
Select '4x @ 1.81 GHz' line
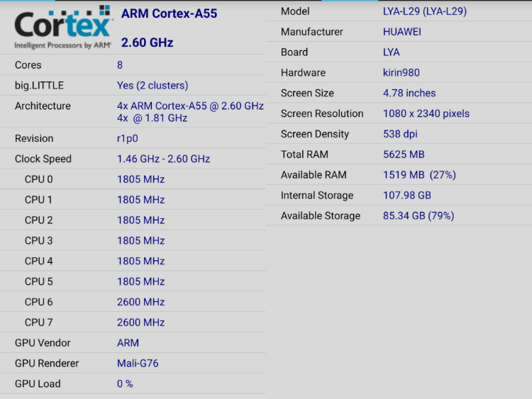[152, 118]
